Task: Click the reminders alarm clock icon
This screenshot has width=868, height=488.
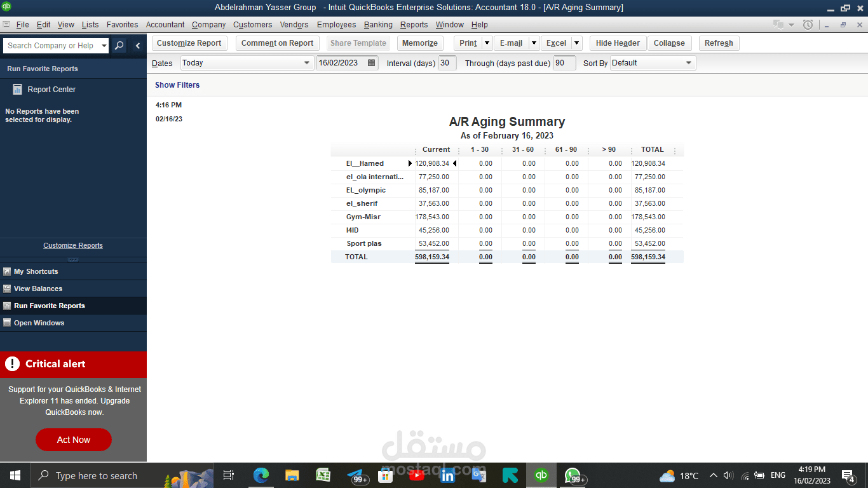Action: click(x=808, y=25)
